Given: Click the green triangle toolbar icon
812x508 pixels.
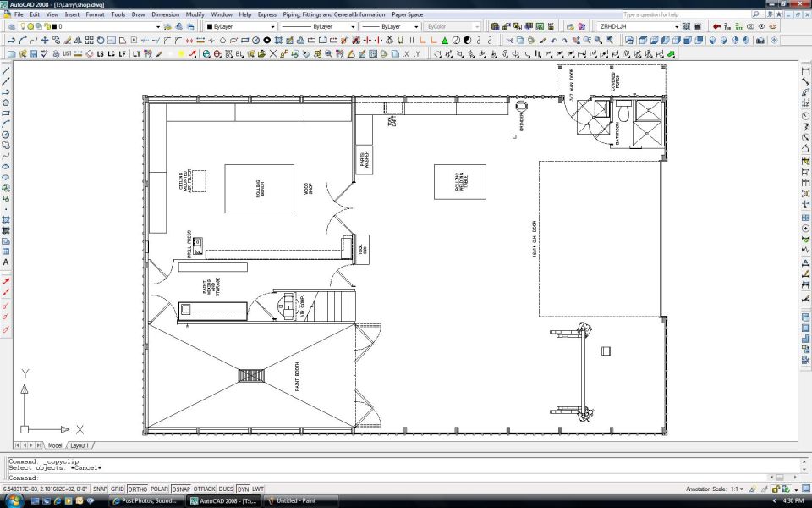Looking at the screenshot, I should [445, 40].
